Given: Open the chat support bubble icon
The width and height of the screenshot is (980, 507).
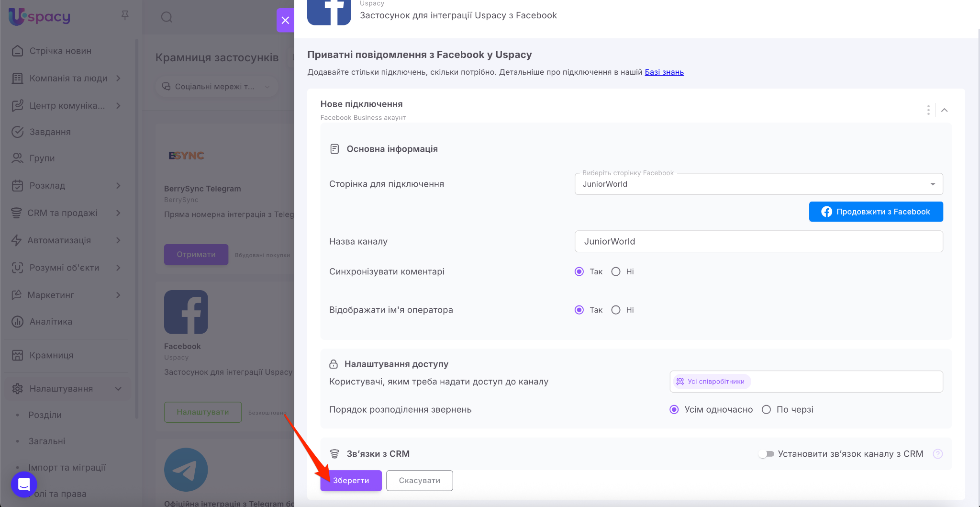Looking at the screenshot, I should (24, 484).
